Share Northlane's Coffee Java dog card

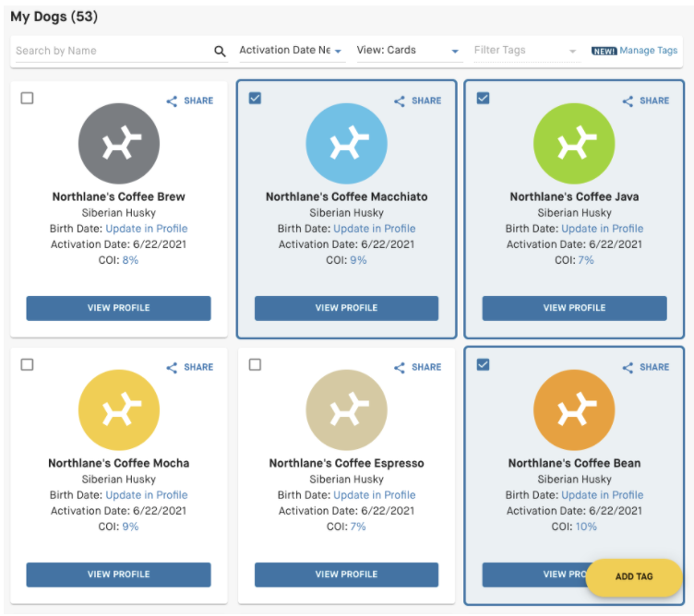click(x=645, y=101)
